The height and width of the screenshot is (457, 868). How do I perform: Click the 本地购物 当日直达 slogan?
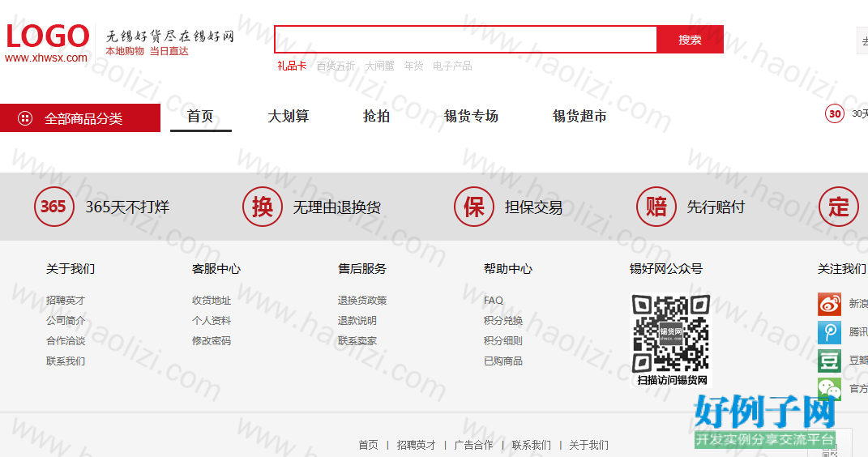148,51
